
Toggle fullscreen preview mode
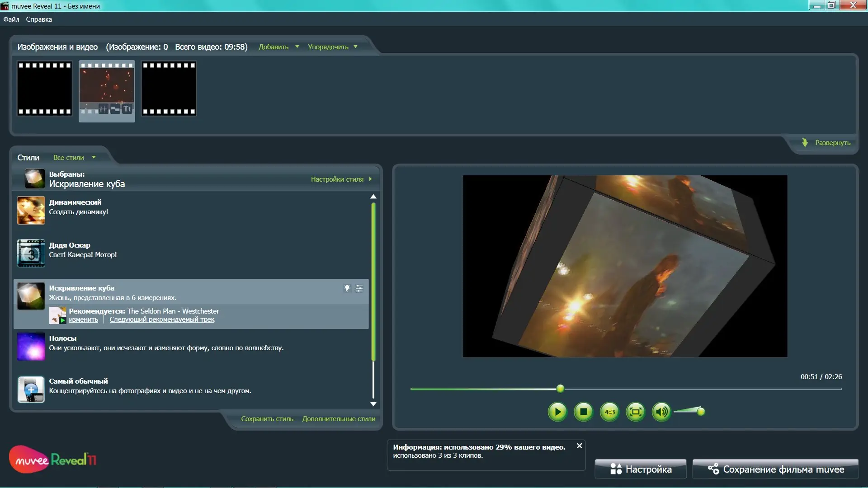pos(636,412)
